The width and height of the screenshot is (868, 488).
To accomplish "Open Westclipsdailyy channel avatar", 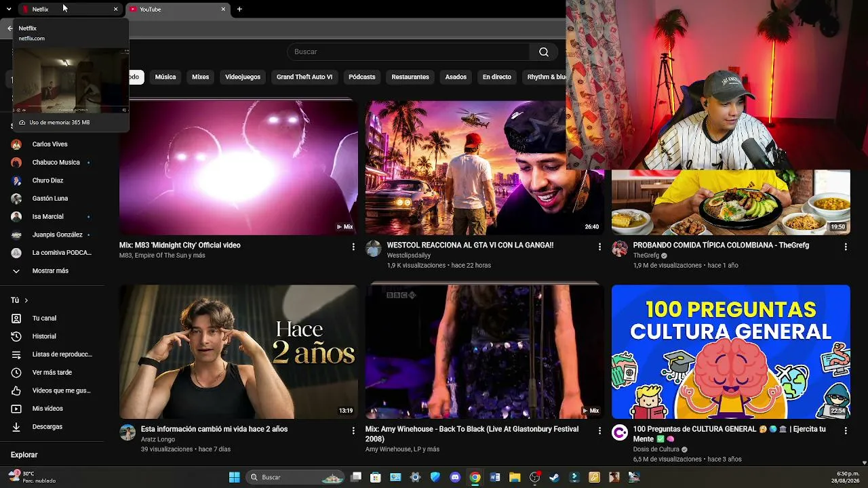I will pyautogui.click(x=374, y=249).
